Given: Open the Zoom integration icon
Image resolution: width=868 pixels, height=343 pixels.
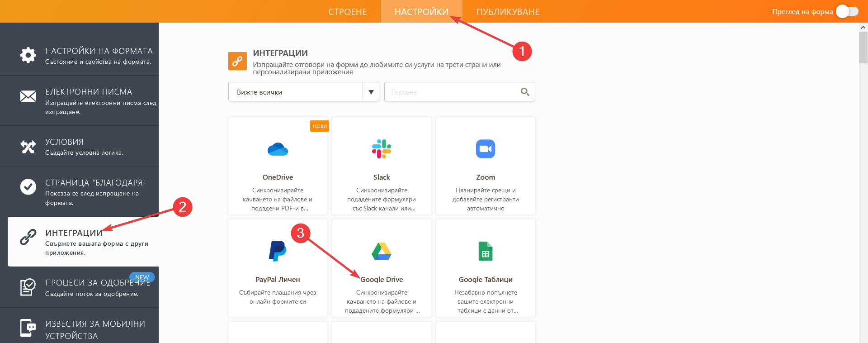Looking at the screenshot, I should pos(486,149).
